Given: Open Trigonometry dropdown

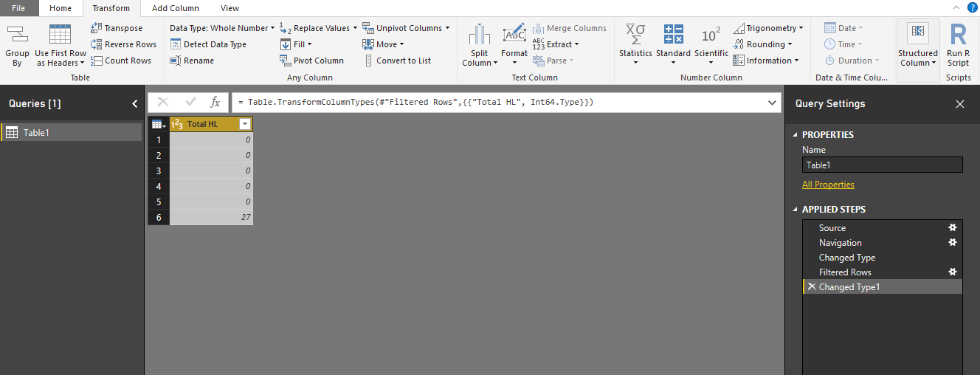Looking at the screenshot, I should 768,28.
